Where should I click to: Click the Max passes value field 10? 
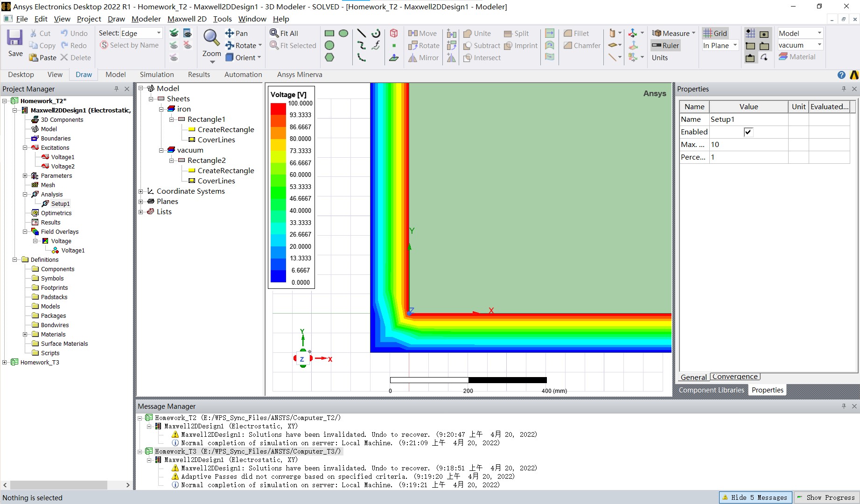click(748, 144)
